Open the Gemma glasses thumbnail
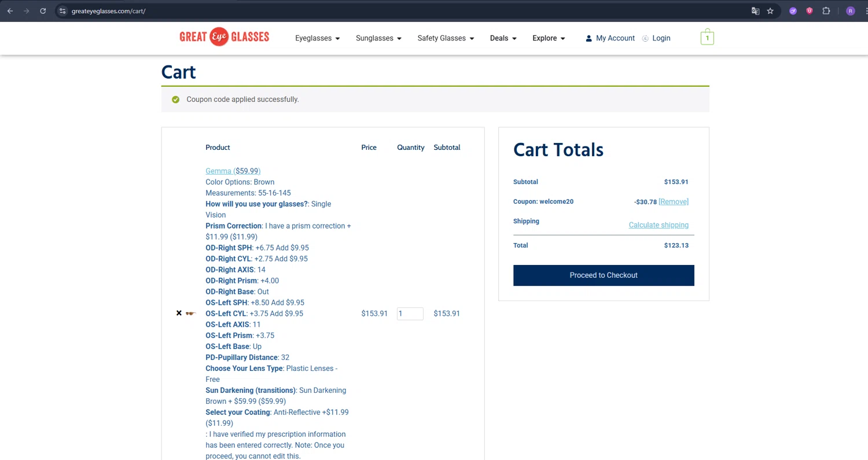Image resolution: width=868 pixels, height=460 pixels. [190, 314]
